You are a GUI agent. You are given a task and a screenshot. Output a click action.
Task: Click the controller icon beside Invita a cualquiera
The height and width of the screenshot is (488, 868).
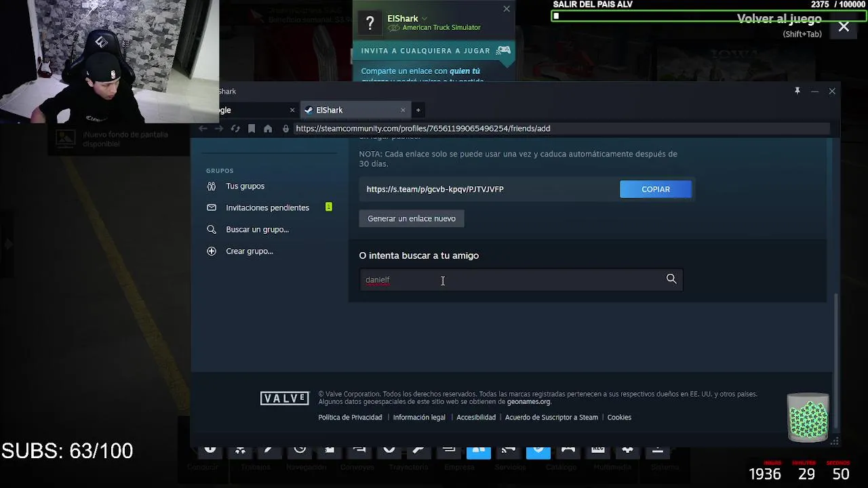point(503,50)
